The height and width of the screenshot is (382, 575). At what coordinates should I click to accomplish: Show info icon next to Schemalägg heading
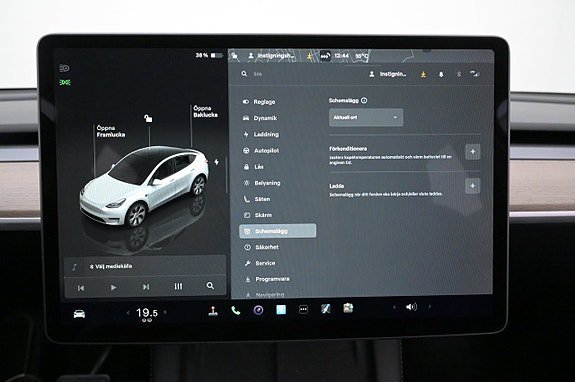[364, 100]
